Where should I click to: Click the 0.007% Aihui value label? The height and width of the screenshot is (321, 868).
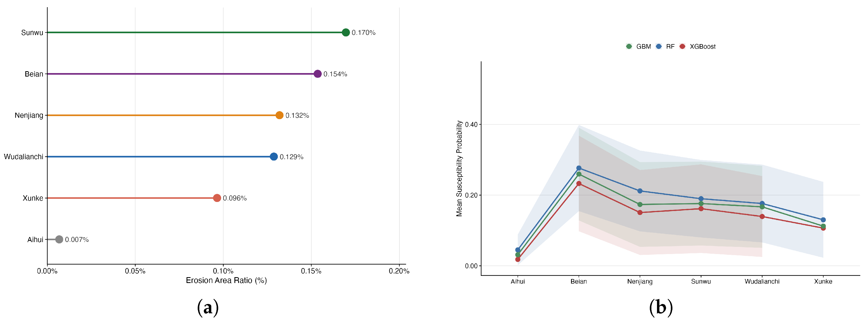tap(77, 240)
